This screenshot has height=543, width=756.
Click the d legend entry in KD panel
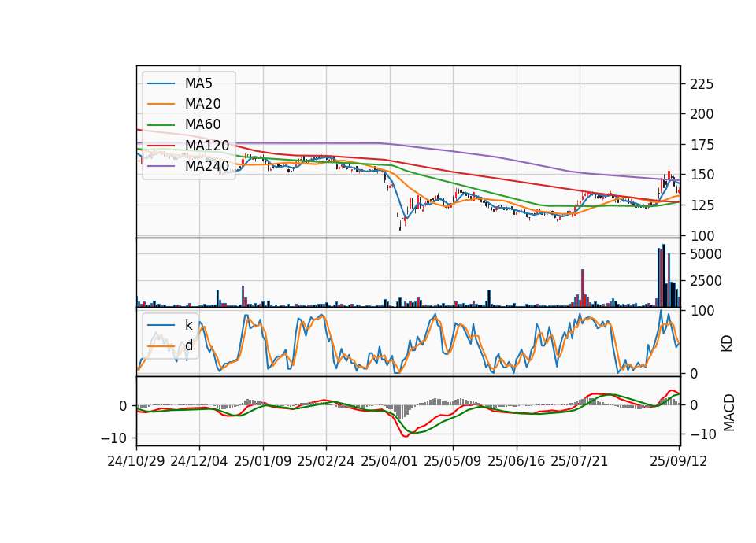tap(189, 345)
